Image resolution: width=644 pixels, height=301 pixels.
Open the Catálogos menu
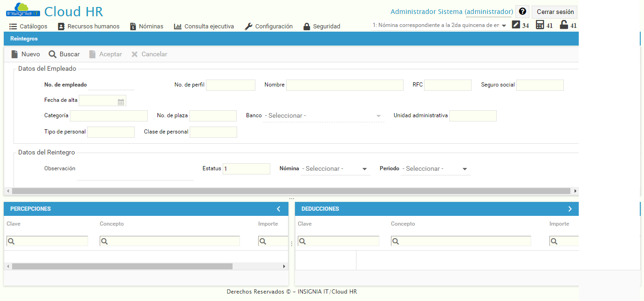click(x=28, y=26)
